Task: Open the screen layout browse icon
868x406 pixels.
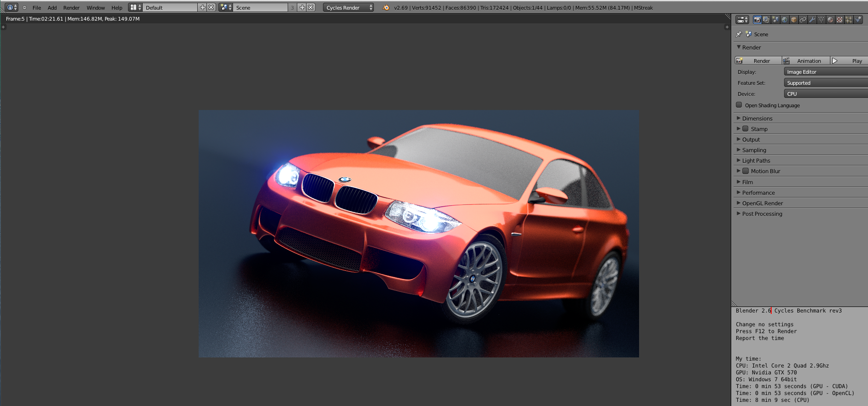Action: pos(135,7)
